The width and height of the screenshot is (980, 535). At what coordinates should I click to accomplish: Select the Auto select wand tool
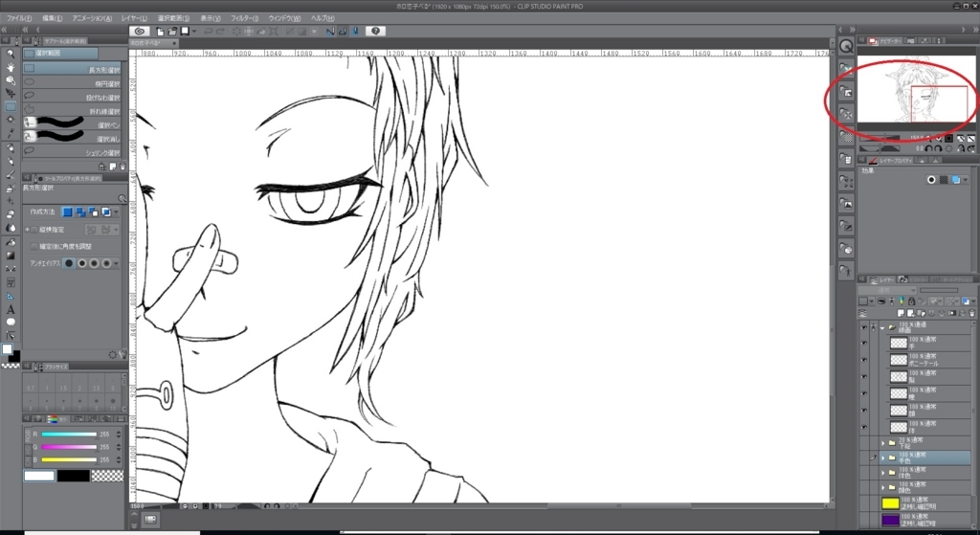pyautogui.click(x=11, y=120)
